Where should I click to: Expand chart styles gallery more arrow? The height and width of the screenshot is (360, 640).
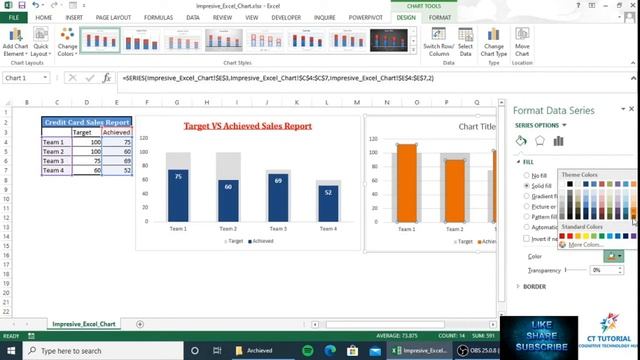click(x=413, y=49)
